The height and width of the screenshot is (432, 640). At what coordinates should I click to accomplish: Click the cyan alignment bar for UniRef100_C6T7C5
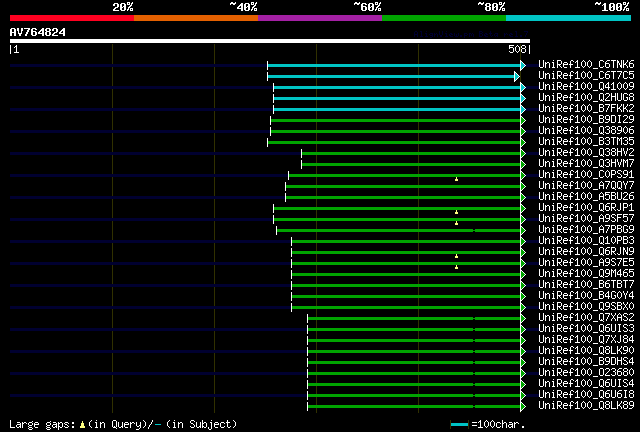coord(391,76)
